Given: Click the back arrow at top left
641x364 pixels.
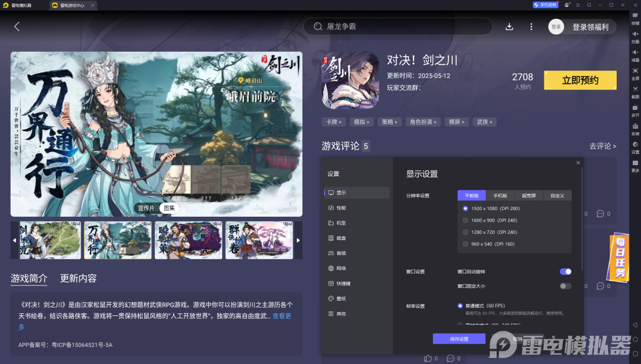Looking at the screenshot, I should pyautogui.click(x=17, y=26).
